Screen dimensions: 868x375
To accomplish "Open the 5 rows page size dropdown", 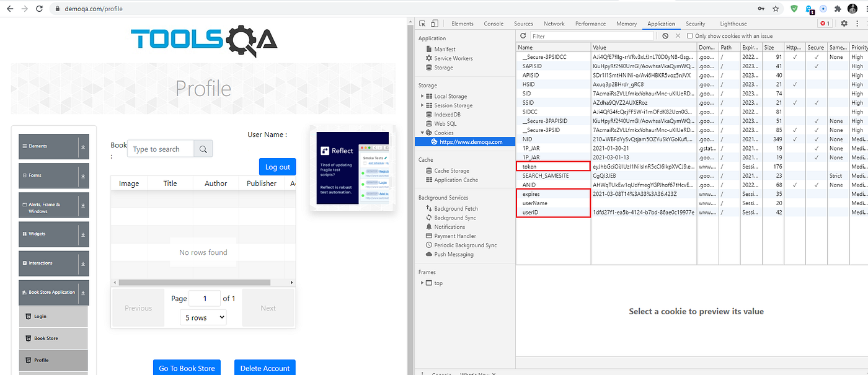I will (203, 317).
